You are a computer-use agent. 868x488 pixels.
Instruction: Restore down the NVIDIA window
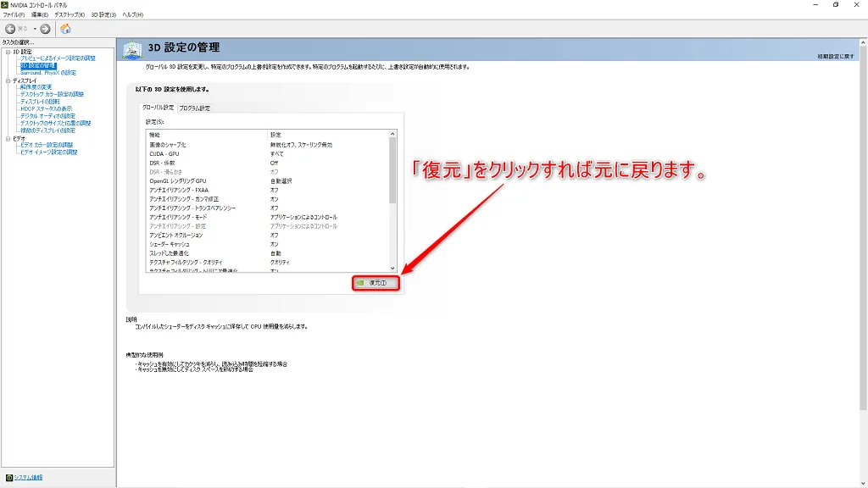(x=836, y=5)
